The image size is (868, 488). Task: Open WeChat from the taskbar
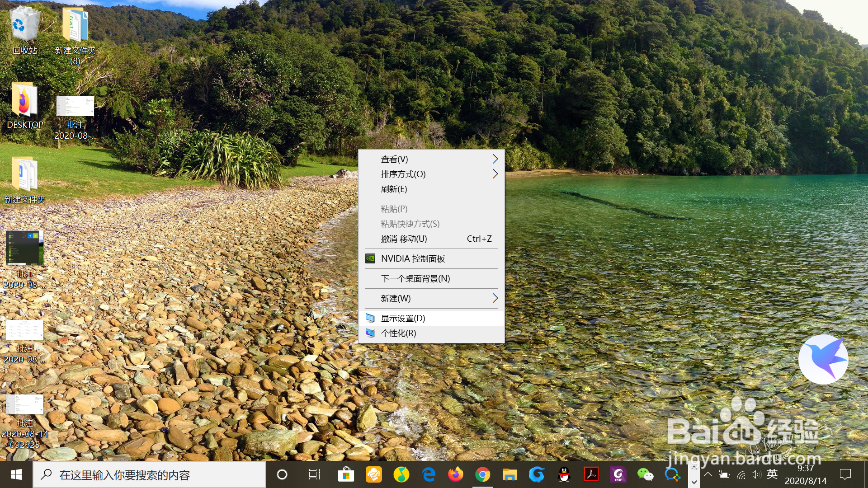(645, 474)
